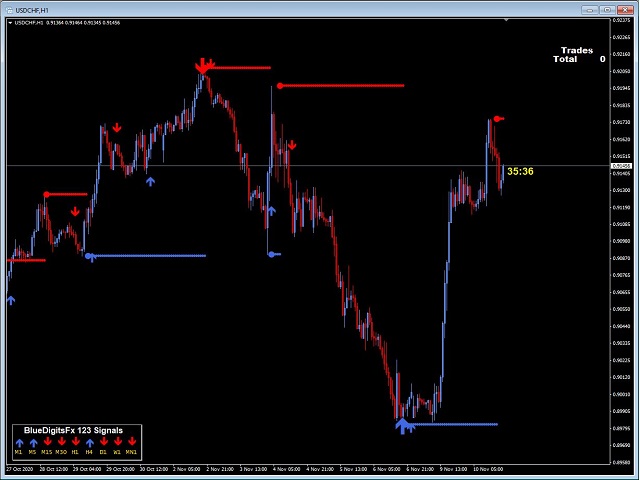Click the chart shift triangle marker at the top edge

tap(506, 20)
